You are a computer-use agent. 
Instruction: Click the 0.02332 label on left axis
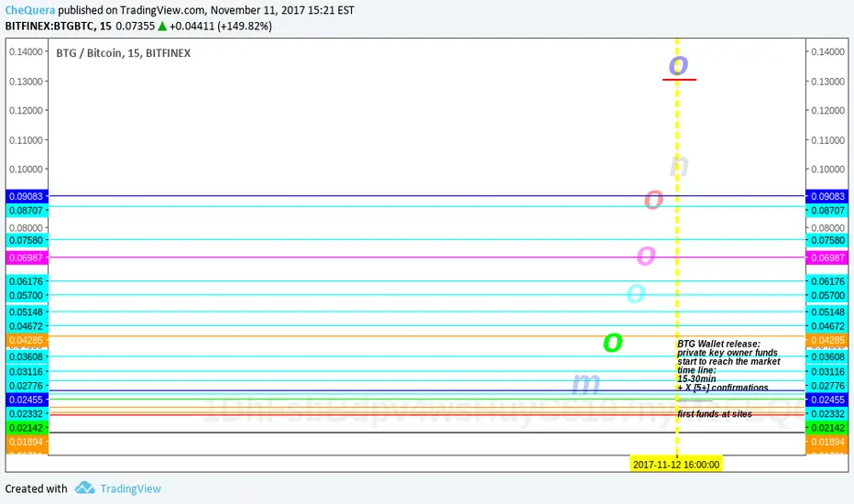(x=27, y=413)
